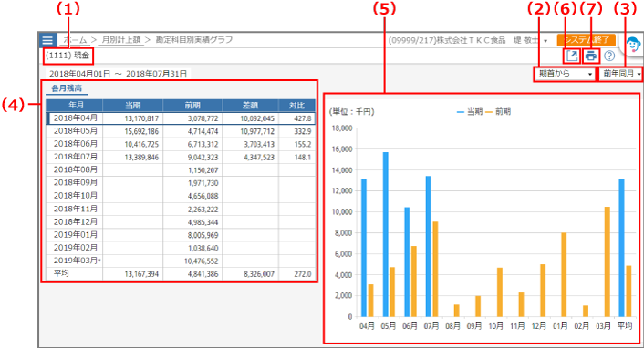The width and height of the screenshot is (644, 348).
Task: Click the システム終了 button
Action: pos(587,40)
